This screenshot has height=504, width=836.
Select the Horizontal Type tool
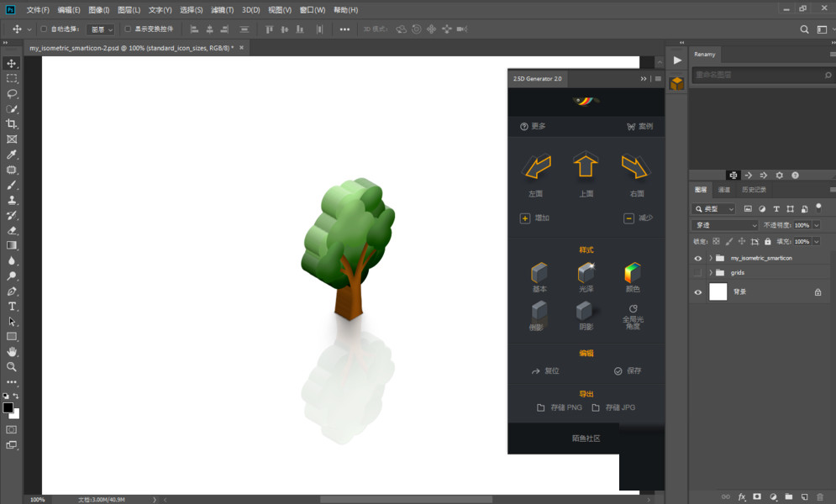click(x=11, y=307)
